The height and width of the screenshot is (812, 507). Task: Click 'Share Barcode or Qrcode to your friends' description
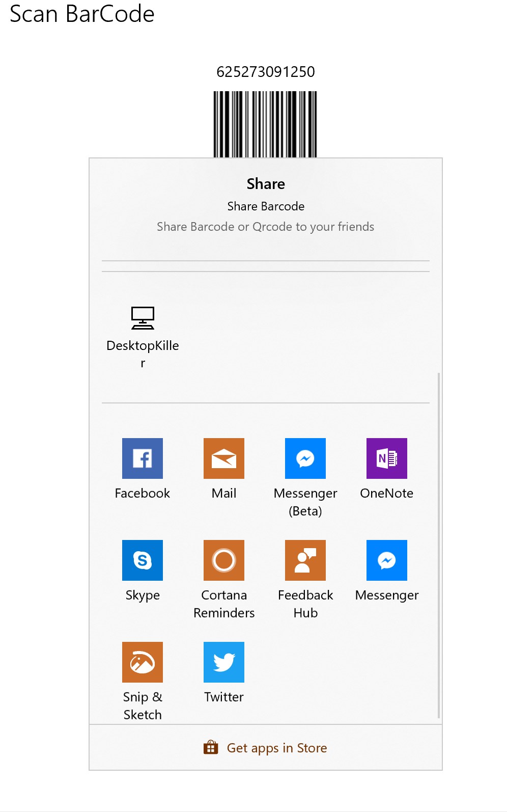[x=265, y=227]
